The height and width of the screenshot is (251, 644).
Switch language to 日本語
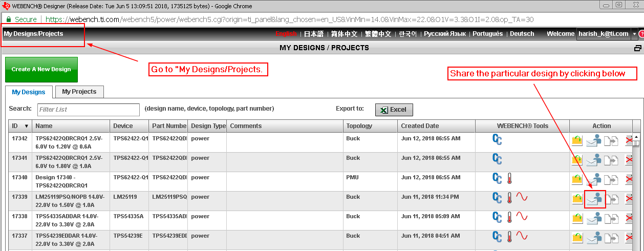(x=314, y=34)
